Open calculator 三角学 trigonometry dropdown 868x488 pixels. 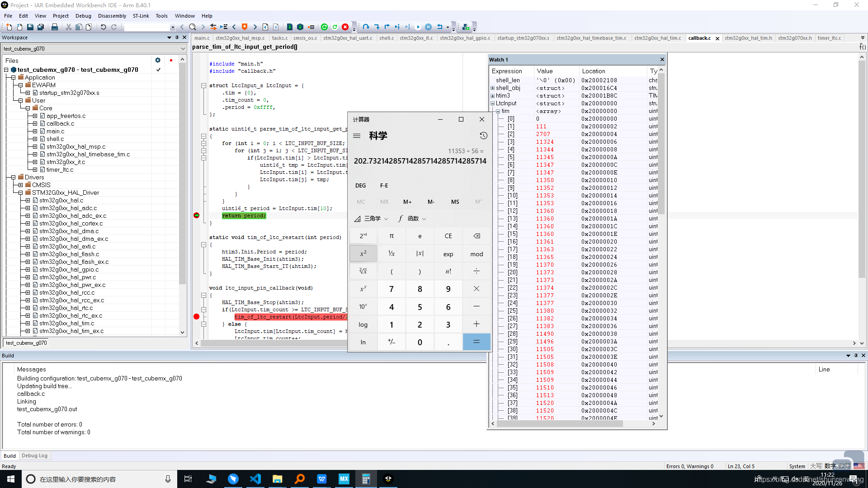pyautogui.click(x=372, y=219)
